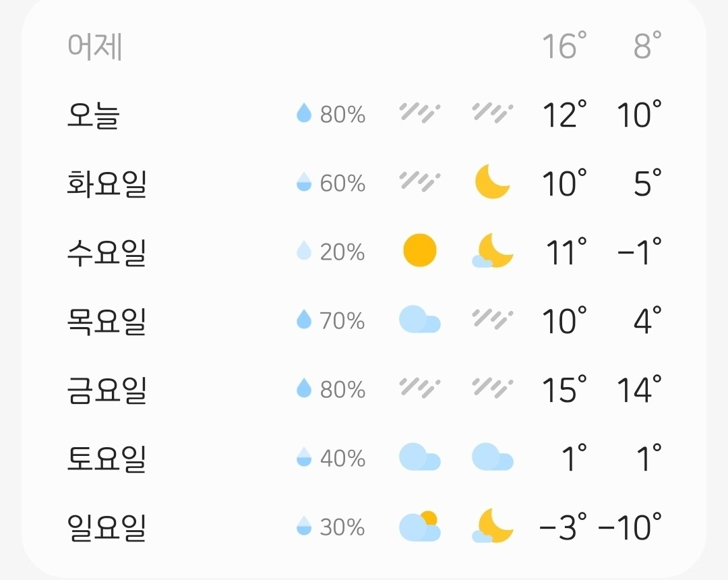728x580 pixels.
Task: Tap the daytime cloud icon for 목요일
Action: click(x=419, y=320)
